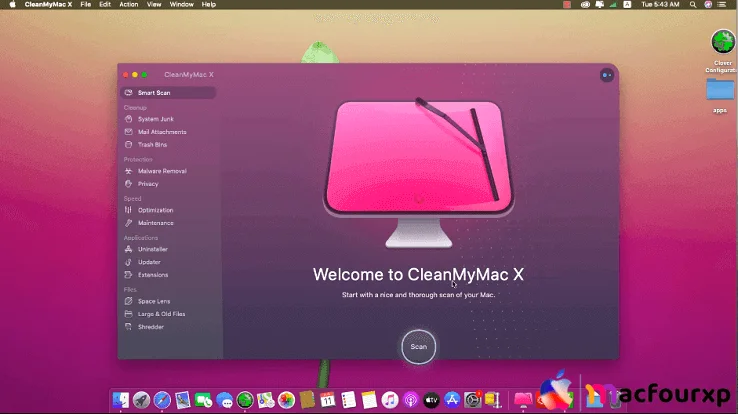Open the System Junk label

[156, 119]
